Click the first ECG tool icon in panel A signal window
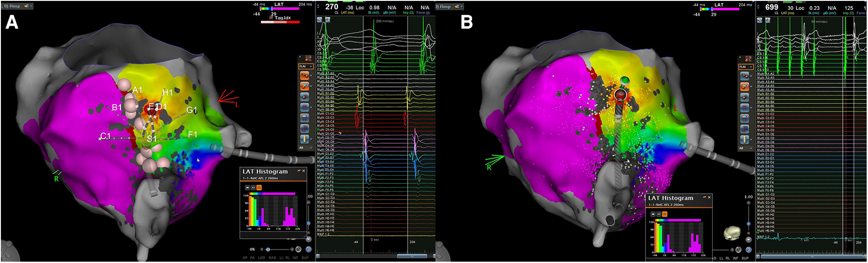This screenshot has width=868, height=263. (x=320, y=20)
